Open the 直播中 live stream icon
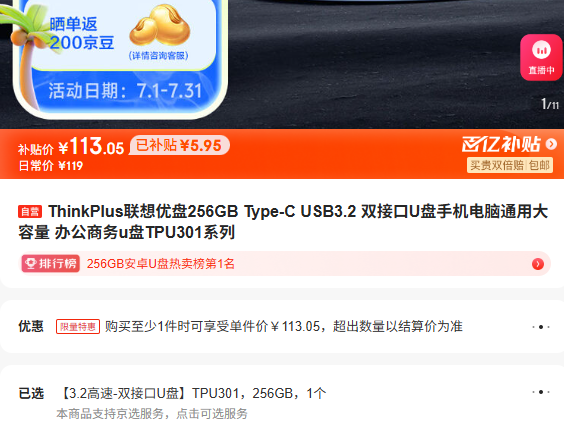Screen dimensions: 564x421 [541, 57]
